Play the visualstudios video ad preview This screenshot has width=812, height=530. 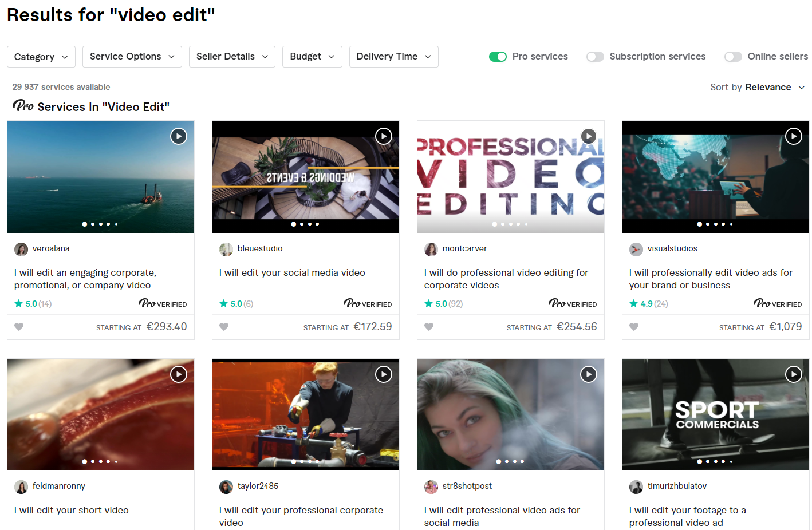tap(793, 136)
